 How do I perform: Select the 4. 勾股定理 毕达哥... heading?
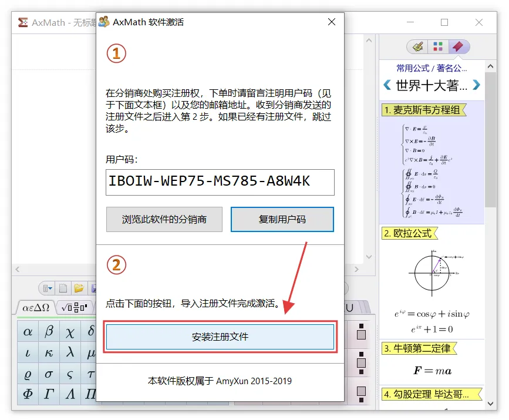[x=432, y=394]
